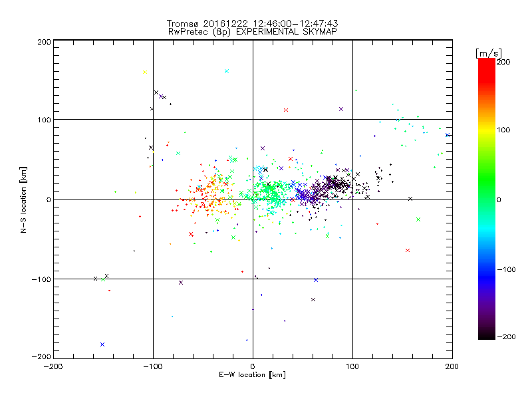Click the y-axis tick label "-100"
Screen dimensions: 532x399
pyautogui.click(x=41, y=279)
